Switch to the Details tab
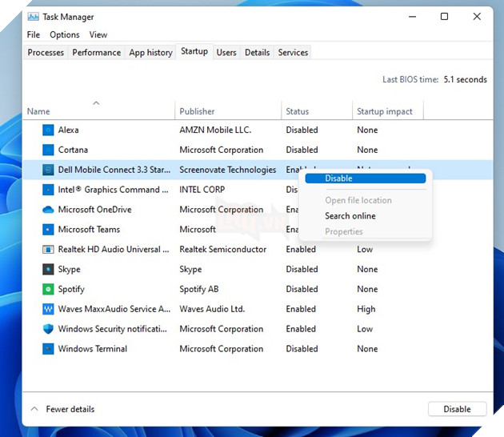Image resolution: width=504 pixels, height=437 pixels. click(257, 52)
